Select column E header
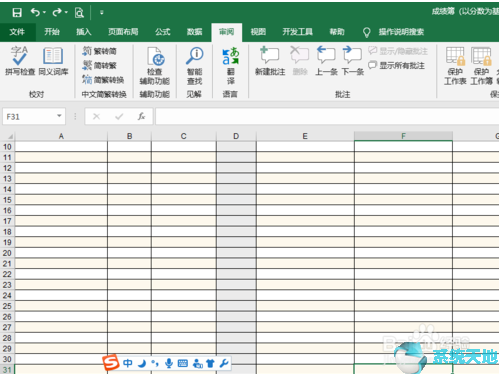 [305, 136]
